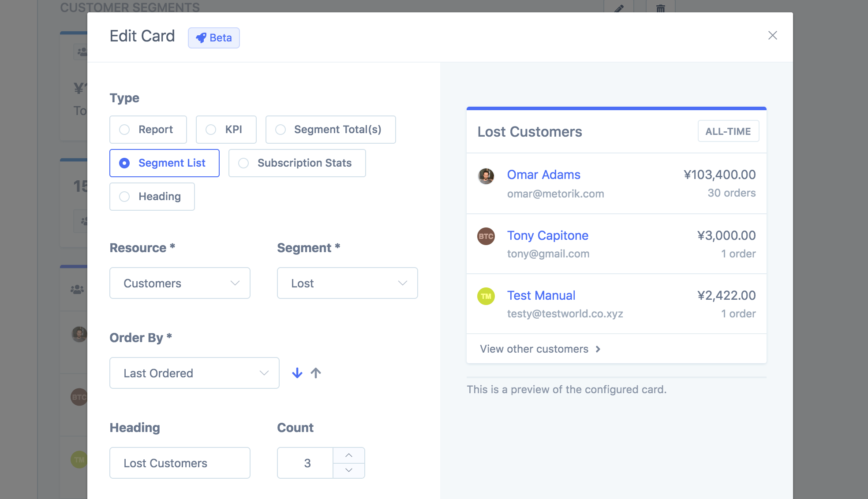Expand the Segment dropdown showing Lost
The height and width of the screenshot is (499, 868).
pyautogui.click(x=348, y=283)
